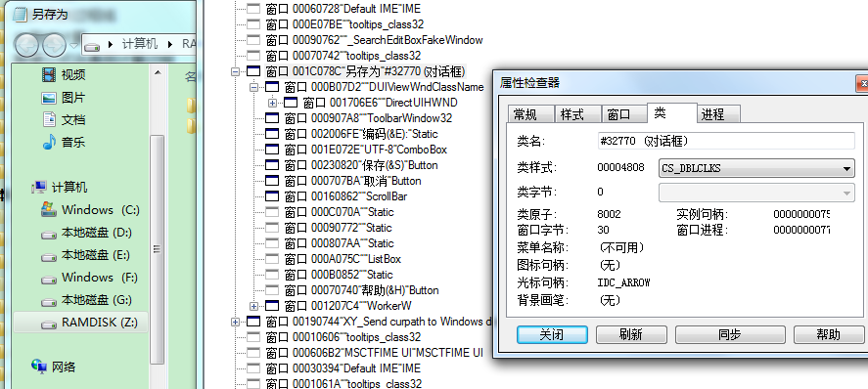Open 网络 in navigation pane

54,367
